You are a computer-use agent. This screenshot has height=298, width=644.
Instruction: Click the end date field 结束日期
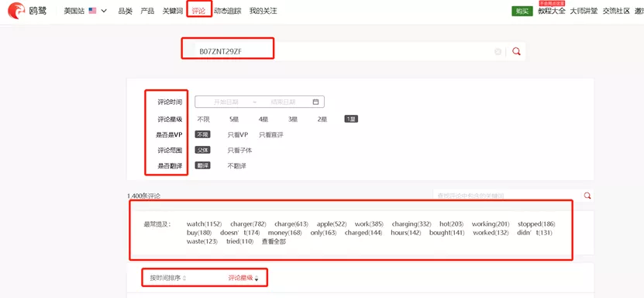pos(283,102)
